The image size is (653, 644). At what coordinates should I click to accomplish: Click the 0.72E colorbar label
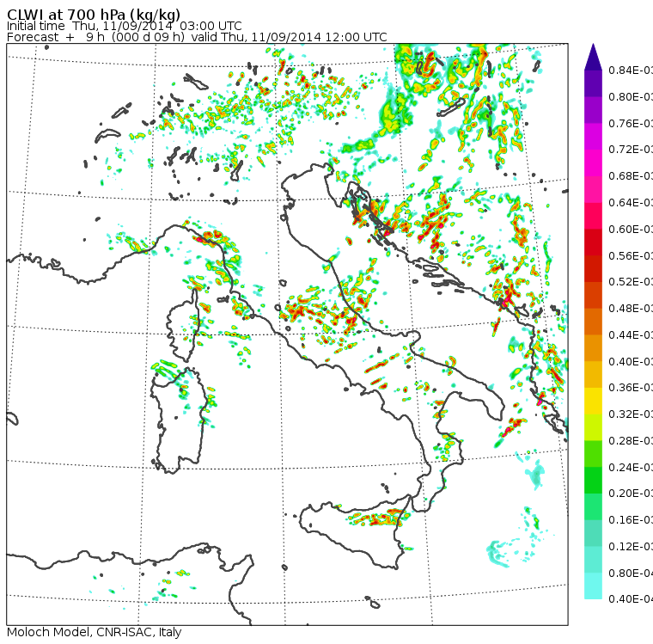[631, 150]
